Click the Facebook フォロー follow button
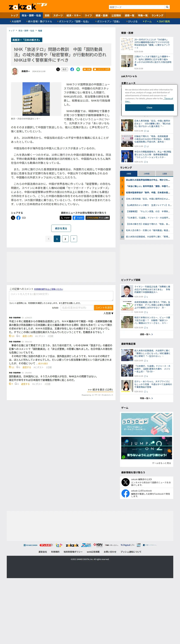This screenshot has width=180, height=644. (78, 218)
